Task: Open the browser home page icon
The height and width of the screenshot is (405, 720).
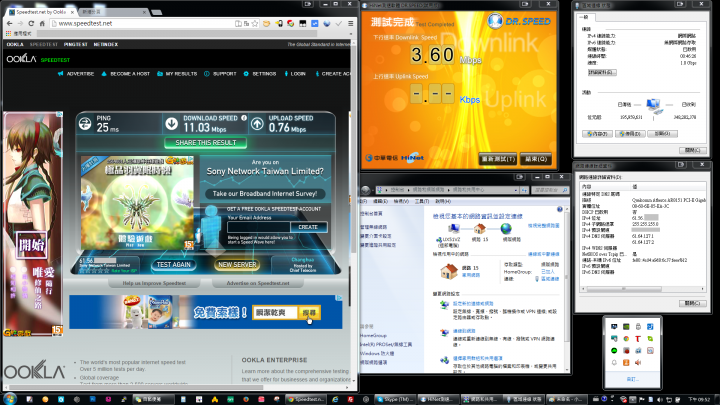Action: [42, 23]
